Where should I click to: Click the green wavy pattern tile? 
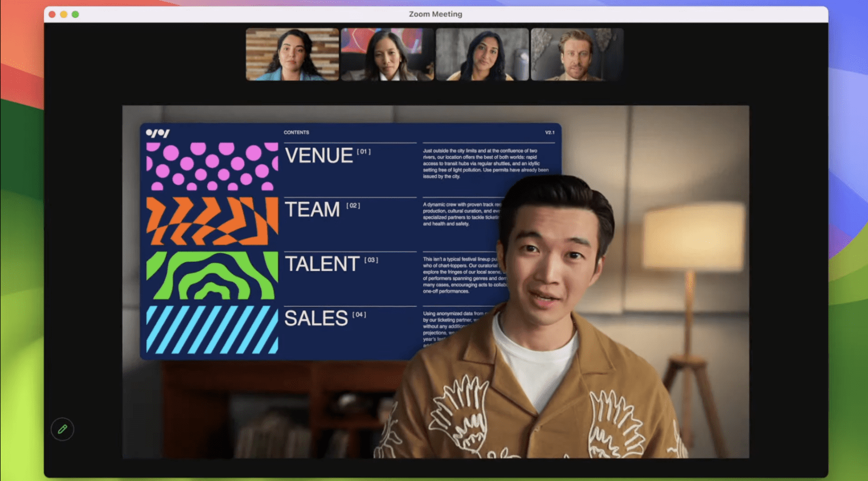tap(212, 275)
